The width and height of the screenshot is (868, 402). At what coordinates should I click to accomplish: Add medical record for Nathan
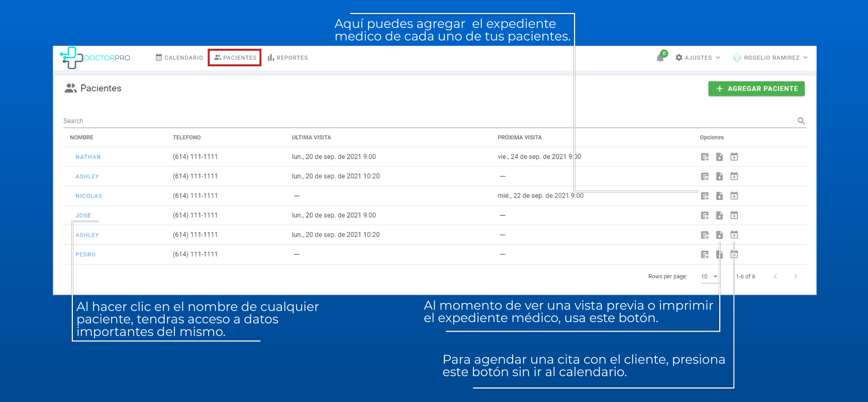705,157
